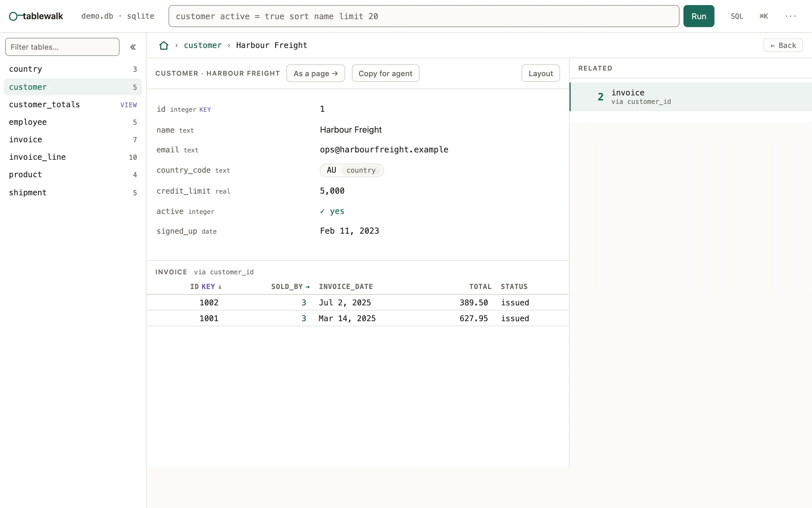812x508 pixels.
Task: Follow sold_by link 3 in row 1002
Action: [x=304, y=303]
